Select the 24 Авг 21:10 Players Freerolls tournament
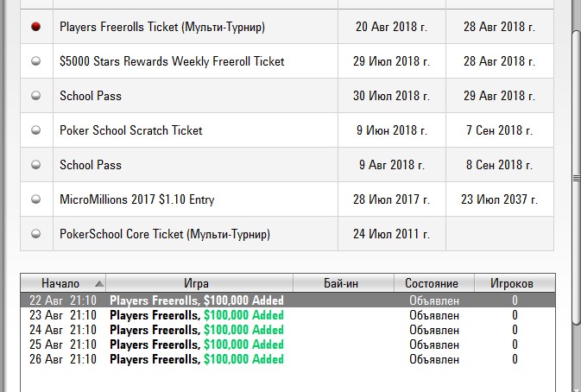Screen dimensions: 581x392 tap(287, 330)
